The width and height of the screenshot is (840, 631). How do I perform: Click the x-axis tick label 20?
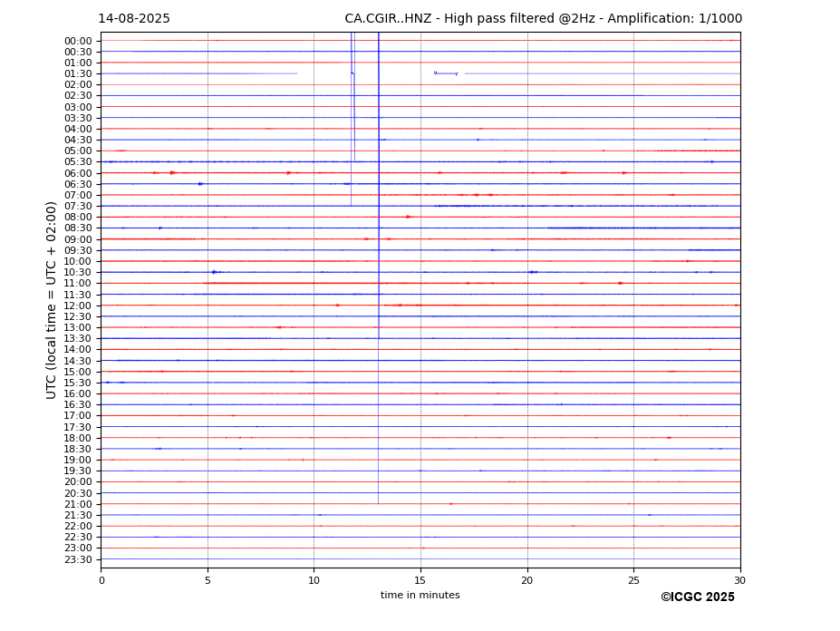527,580
